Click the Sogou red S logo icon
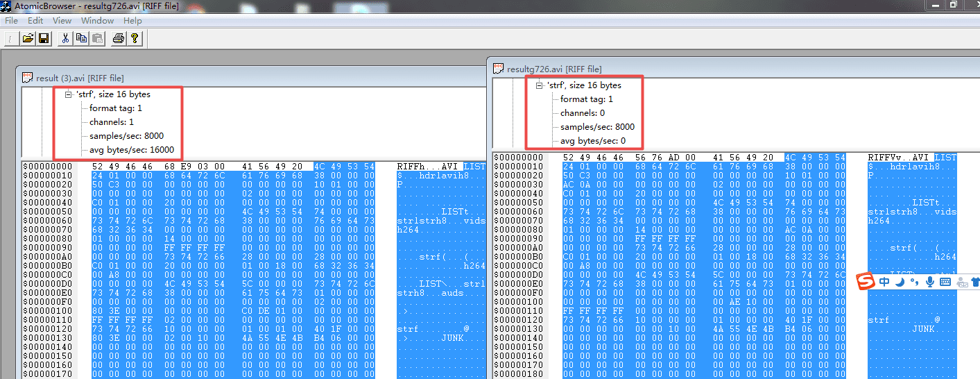 tap(865, 282)
